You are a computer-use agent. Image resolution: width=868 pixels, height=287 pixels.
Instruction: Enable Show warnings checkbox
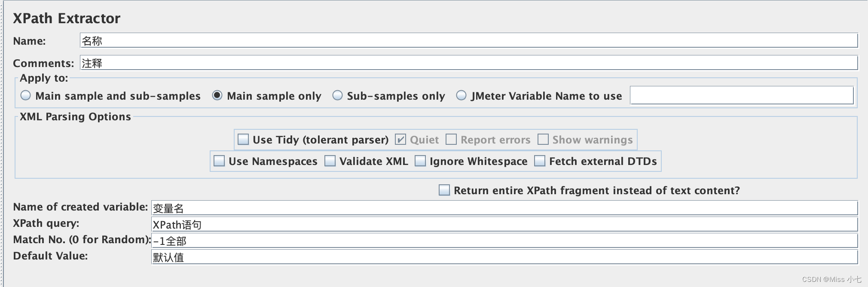tap(543, 140)
